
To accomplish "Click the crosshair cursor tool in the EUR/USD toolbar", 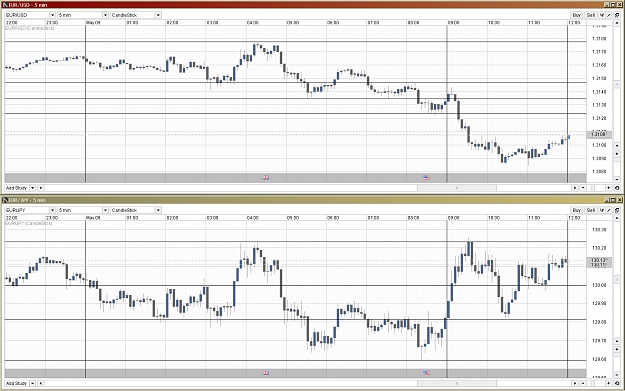I will coord(602,15).
